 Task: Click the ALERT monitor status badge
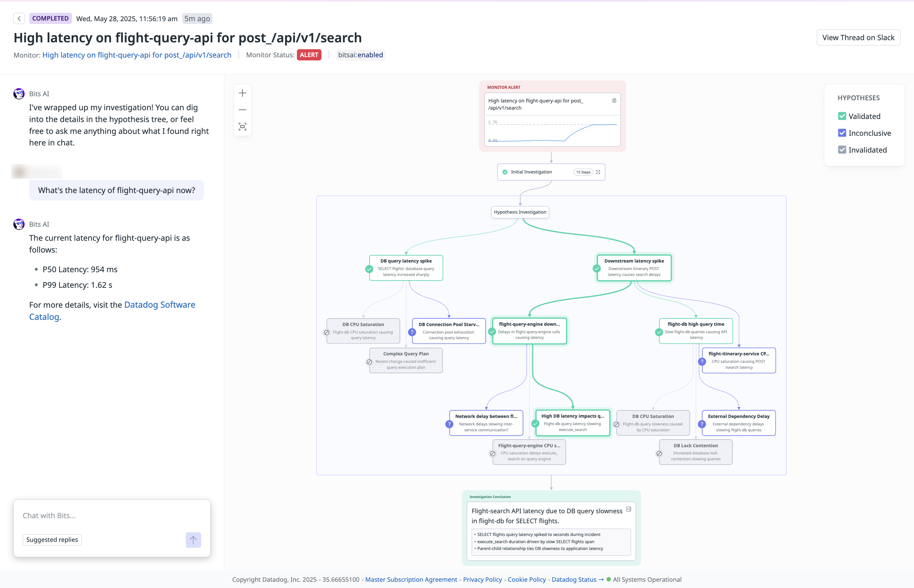[x=309, y=55]
